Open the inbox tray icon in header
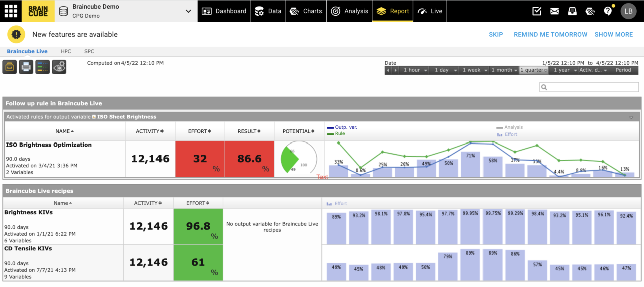The width and height of the screenshot is (644, 287). pyautogui.click(x=572, y=11)
